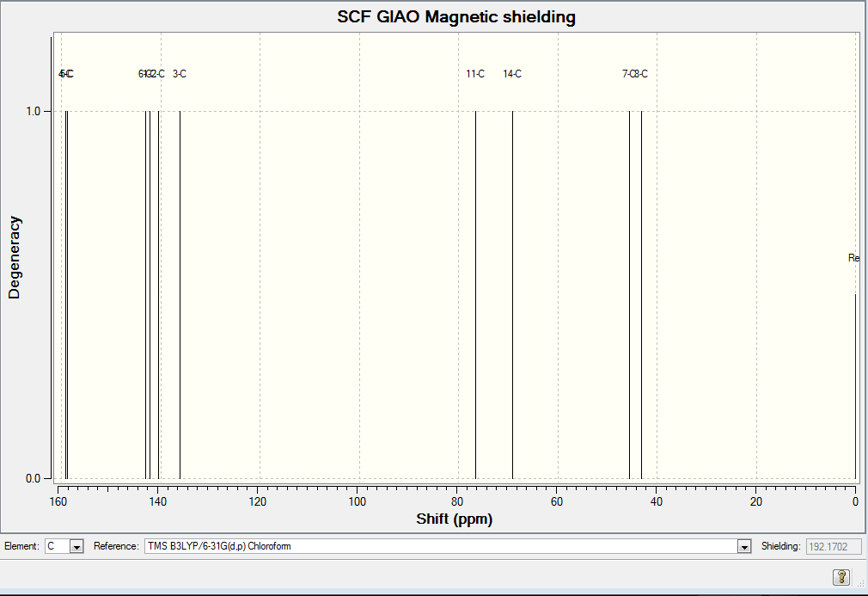Click the SCF GIAO Magnetic shielding title
This screenshot has height=596, width=868.
pos(456,16)
